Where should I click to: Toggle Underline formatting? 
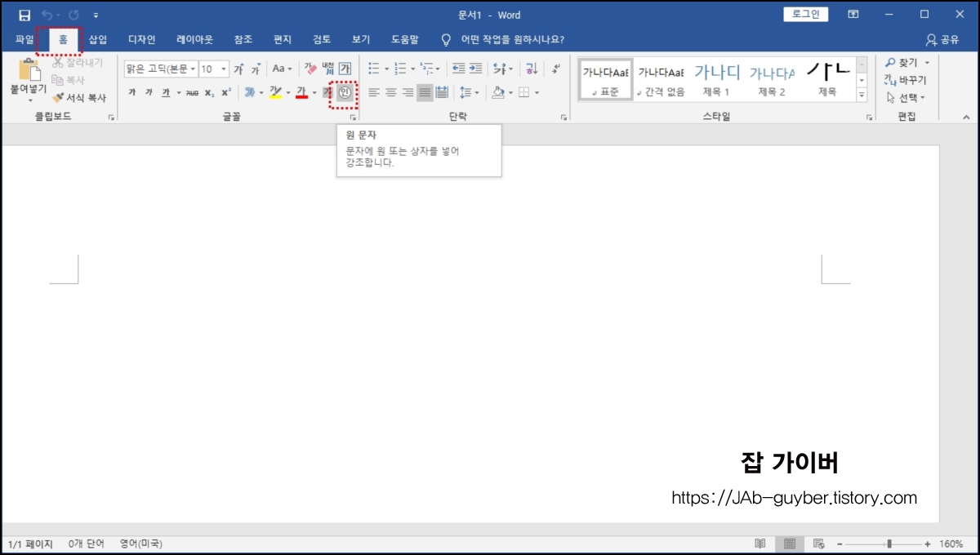(166, 92)
